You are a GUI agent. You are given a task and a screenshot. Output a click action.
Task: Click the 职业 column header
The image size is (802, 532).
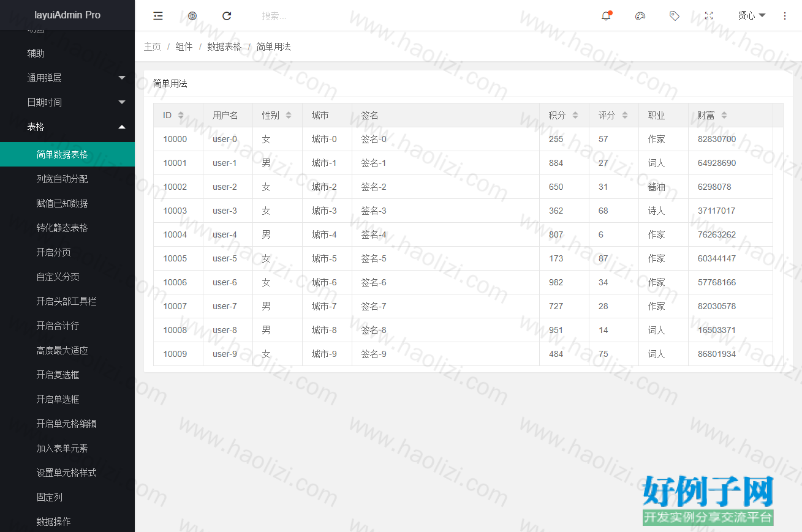(664, 115)
